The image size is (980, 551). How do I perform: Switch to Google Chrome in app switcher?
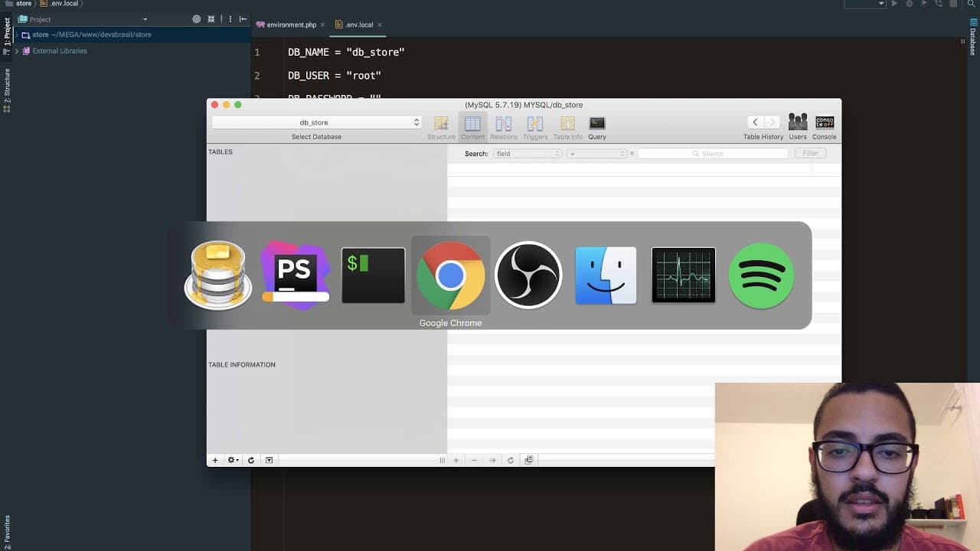[x=450, y=275]
